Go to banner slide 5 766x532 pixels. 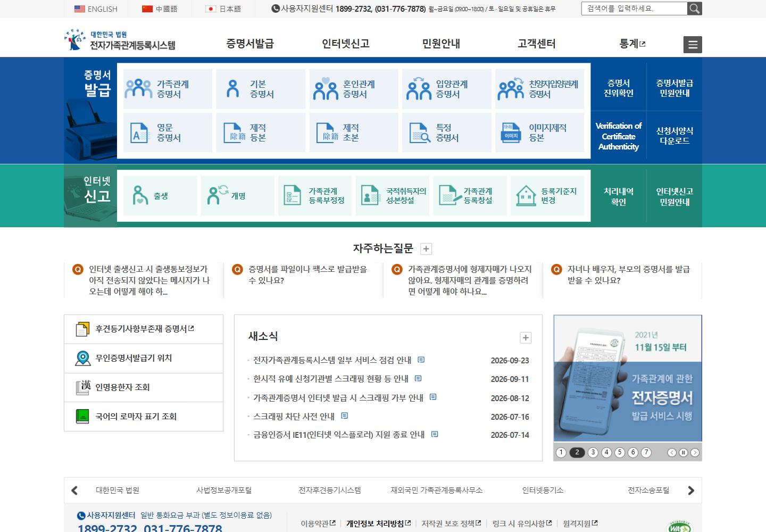point(620,452)
